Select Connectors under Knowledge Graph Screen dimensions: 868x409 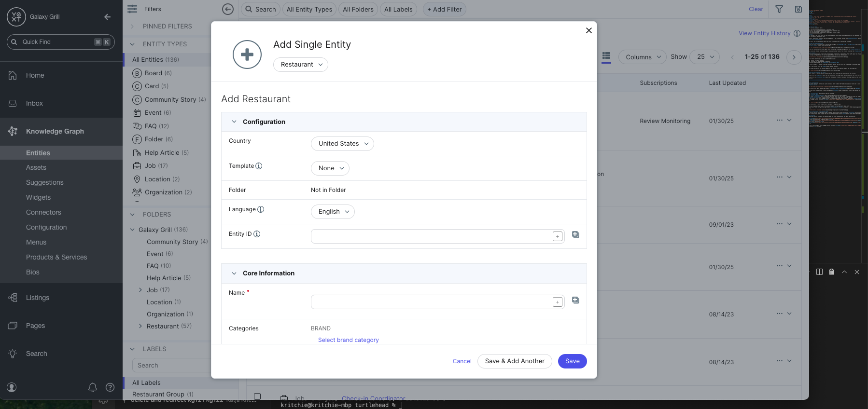tap(43, 213)
